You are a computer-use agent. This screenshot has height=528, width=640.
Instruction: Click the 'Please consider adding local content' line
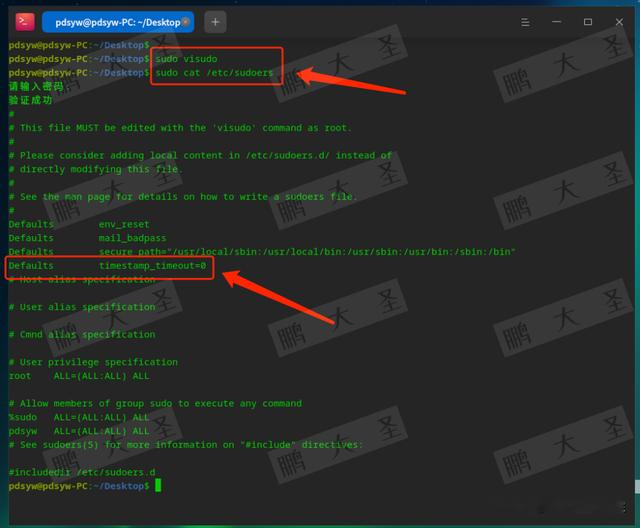coord(200,155)
